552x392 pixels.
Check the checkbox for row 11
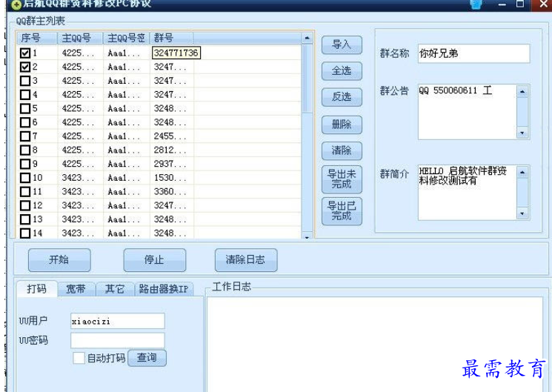25,192
